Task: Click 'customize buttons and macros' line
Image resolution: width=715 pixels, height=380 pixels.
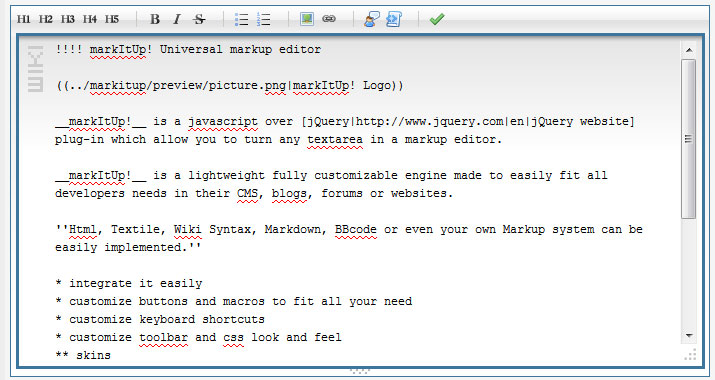Action: click(233, 302)
